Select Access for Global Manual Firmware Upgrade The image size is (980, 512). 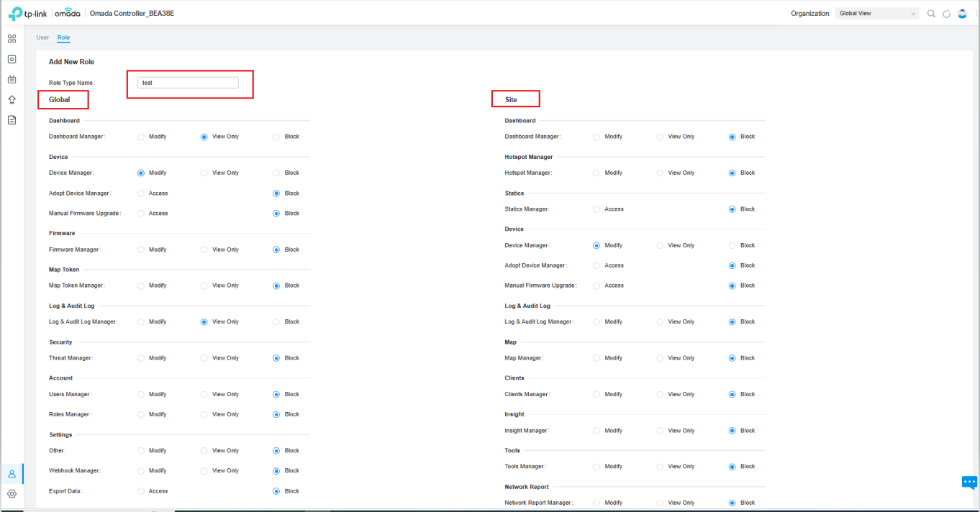(140, 214)
